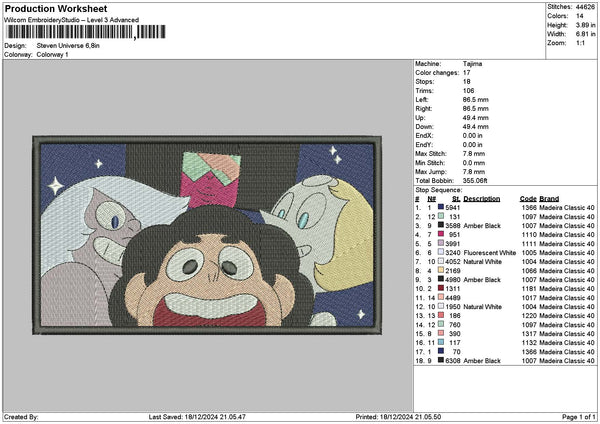600x424 pixels.
Task: Click code 1181 in stop 10
Action: pos(529,289)
